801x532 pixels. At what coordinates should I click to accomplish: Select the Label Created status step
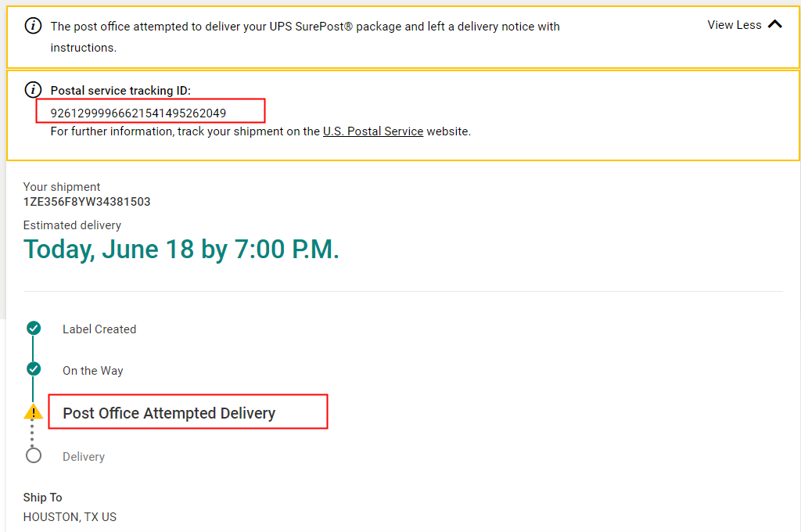[99, 329]
